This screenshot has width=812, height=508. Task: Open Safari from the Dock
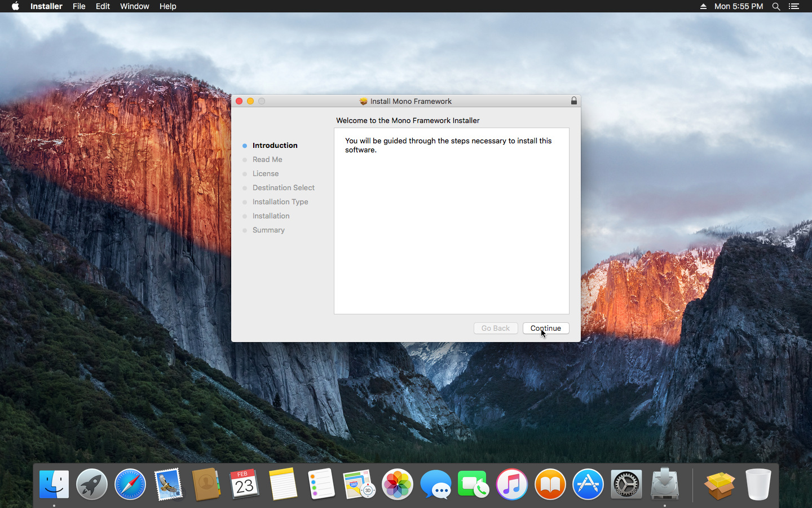coord(130,485)
